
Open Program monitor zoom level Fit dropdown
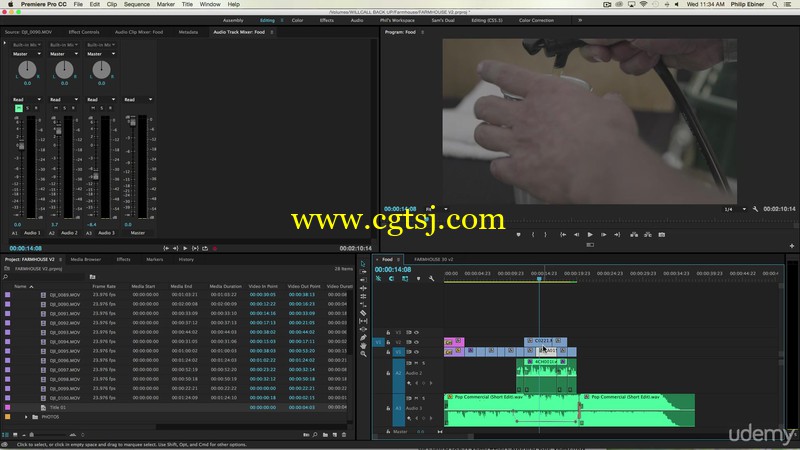tap(436, 209)
